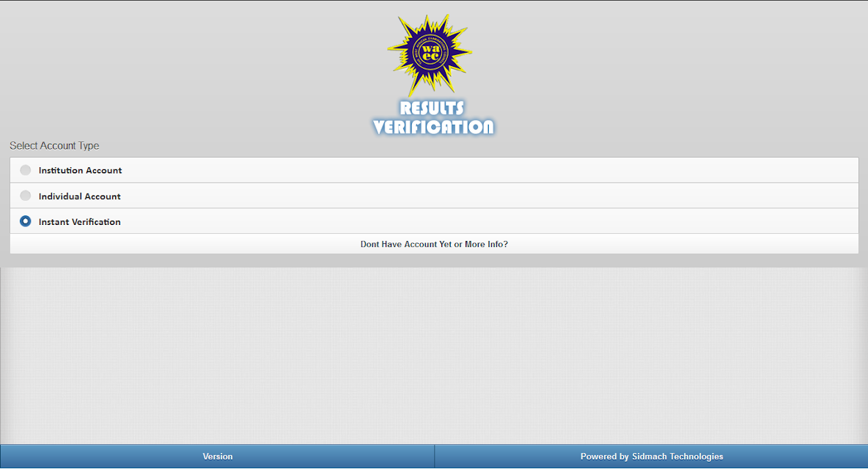Click the Version footer button
The width and height of the screenshot is (868, 469).
pyautogui.click(x=218, y=457)
